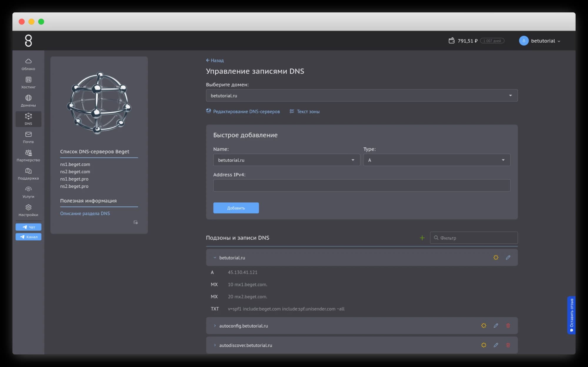Open the Type dropdown set to A
The height and width of the screenshot is (367, 588).
coord(437,160)
